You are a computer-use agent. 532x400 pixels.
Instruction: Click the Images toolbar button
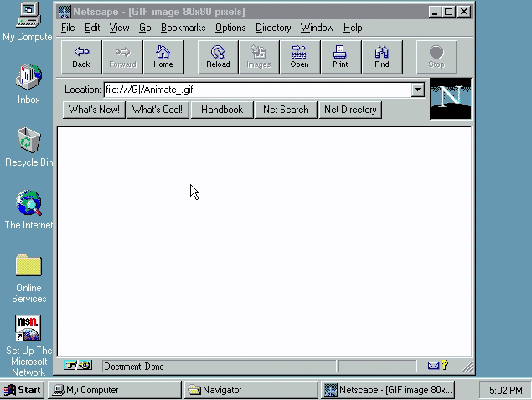(259, 57)
